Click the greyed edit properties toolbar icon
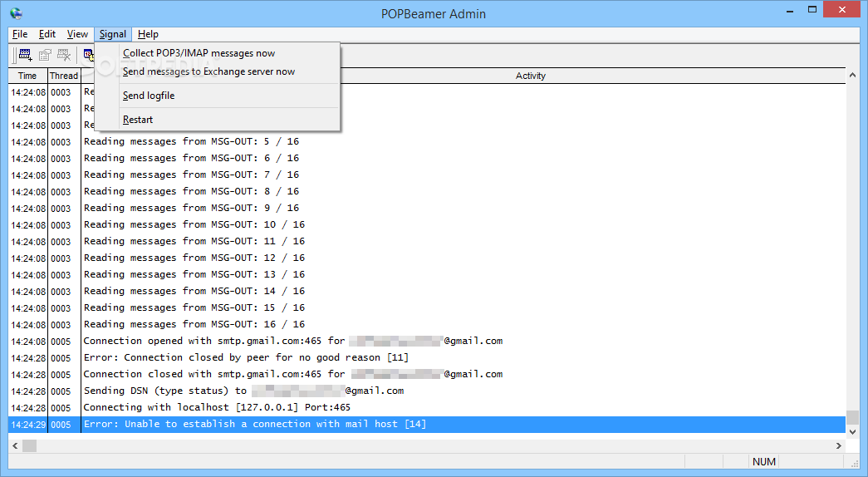 (x=45, y=55)
